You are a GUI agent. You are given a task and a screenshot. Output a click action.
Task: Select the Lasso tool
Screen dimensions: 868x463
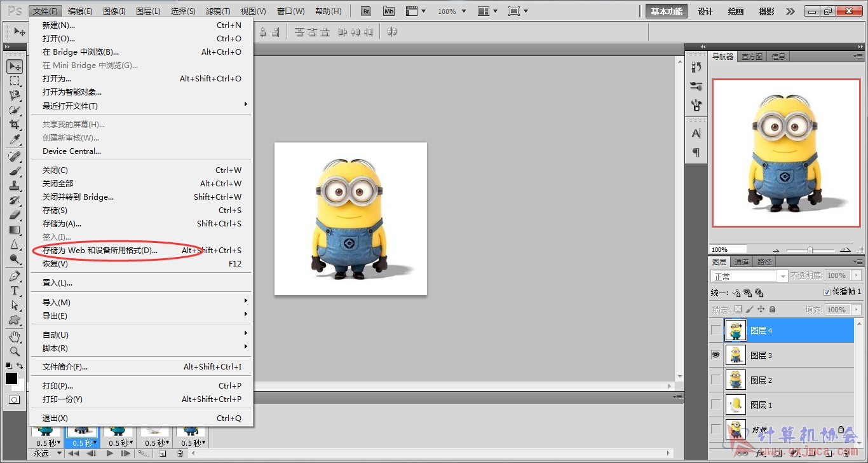(x=14, y=96)
